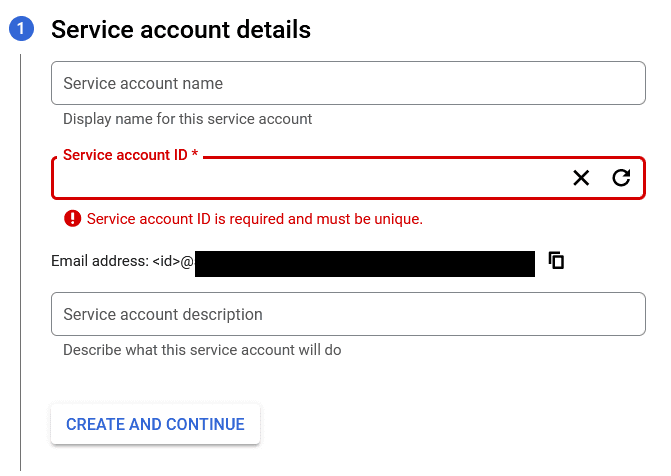Click the CREATE AND CONTINUE button
Screen dimensions: 671x476
coord(155,424)
